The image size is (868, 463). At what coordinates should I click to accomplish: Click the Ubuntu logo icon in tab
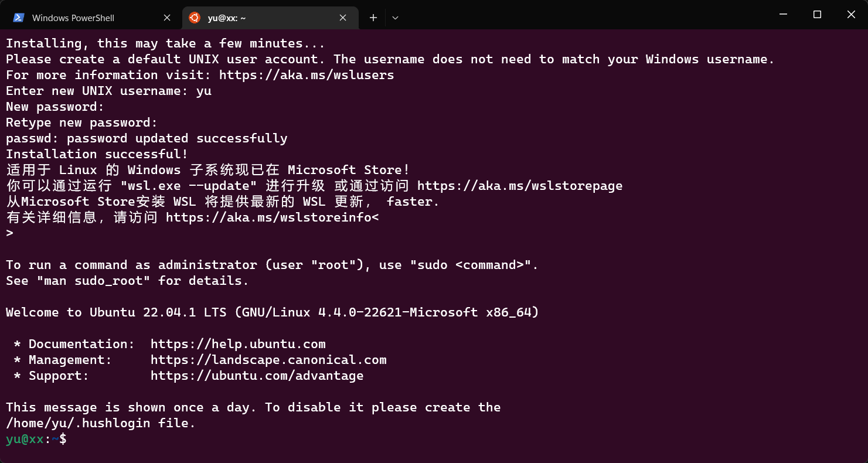(x=195, y=18)
